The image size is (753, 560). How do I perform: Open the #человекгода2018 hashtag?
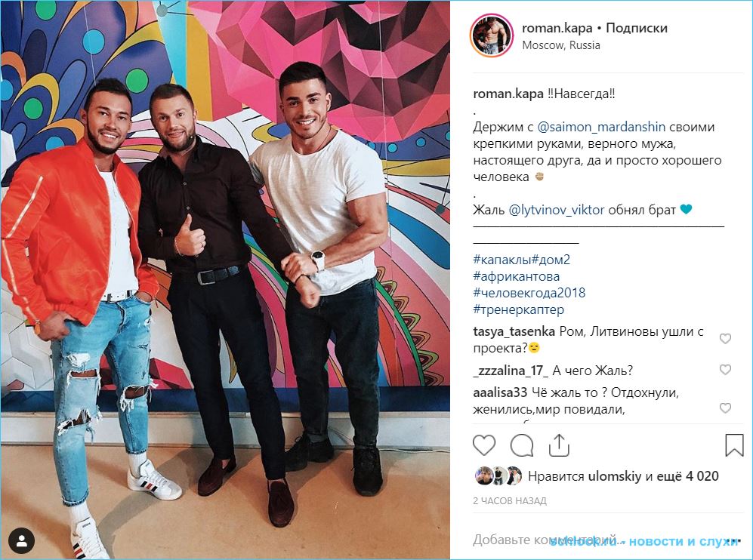529,293
